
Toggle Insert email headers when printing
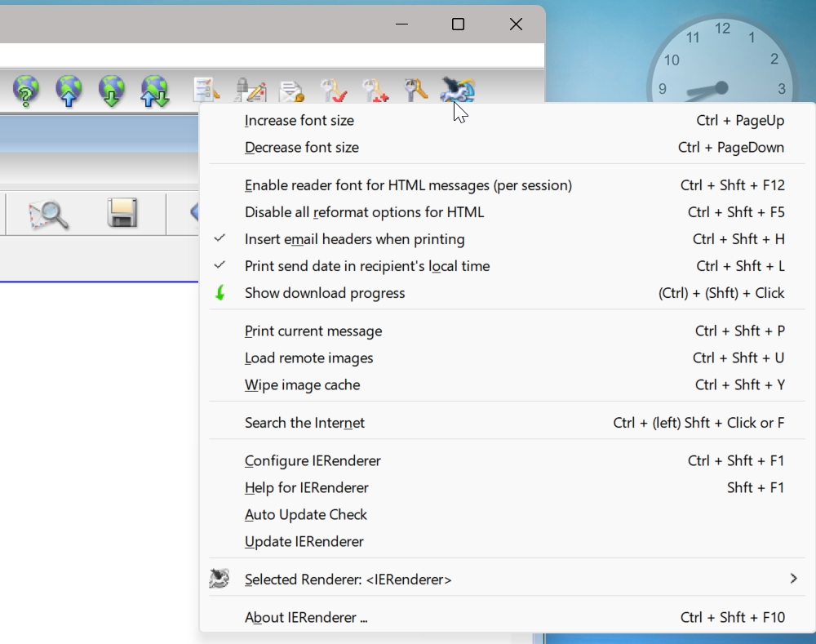point(354,239)
